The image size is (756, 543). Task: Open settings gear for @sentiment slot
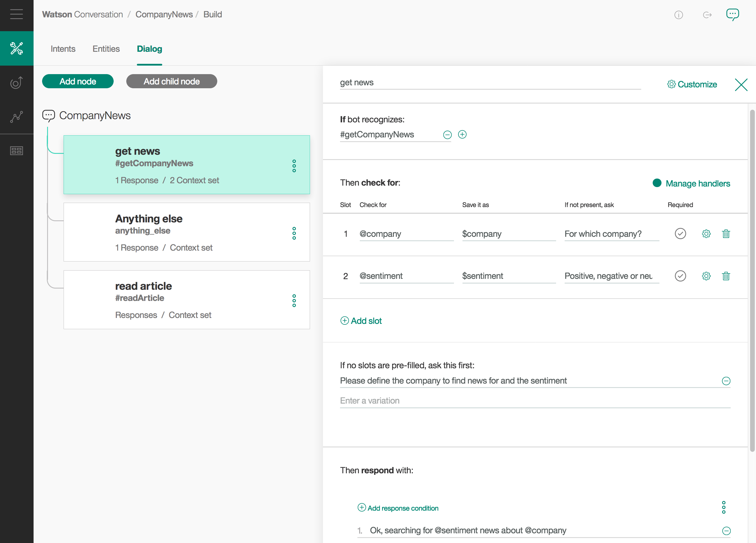[x=706, y=276]
